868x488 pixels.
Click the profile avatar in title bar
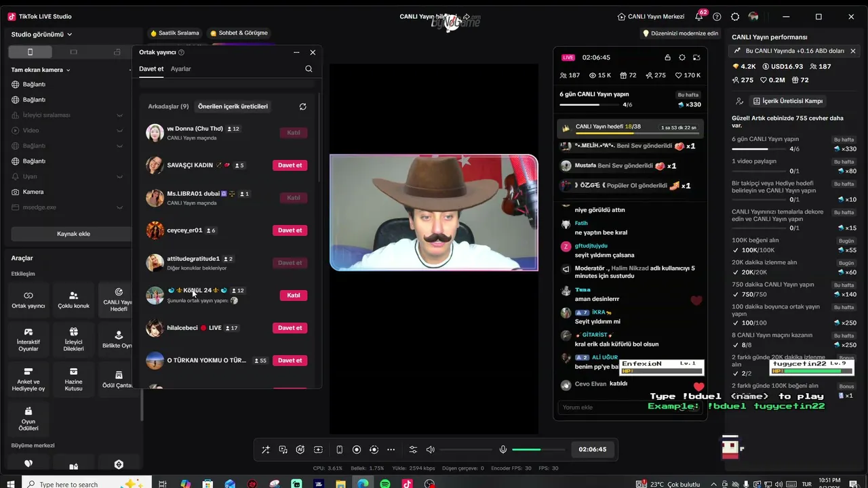coord(753,16)
